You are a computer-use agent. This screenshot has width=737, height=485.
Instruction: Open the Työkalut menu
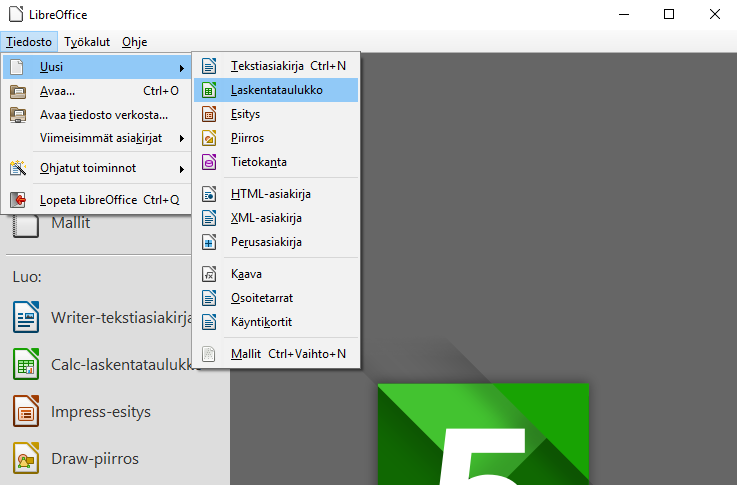pyautogui.click(x=87, y=42)
